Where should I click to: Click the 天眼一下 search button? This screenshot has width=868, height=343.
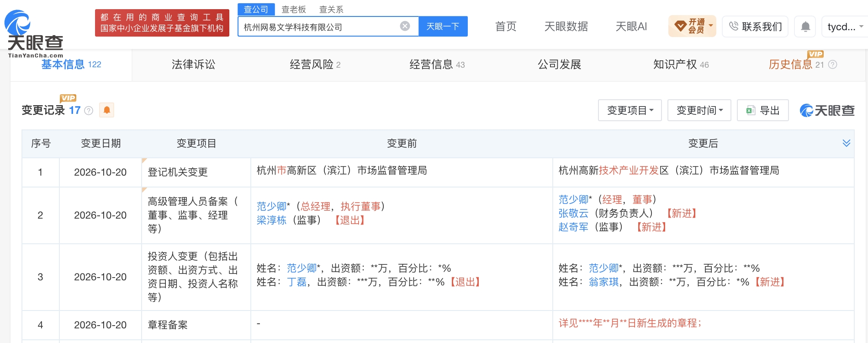click(443, 26)
